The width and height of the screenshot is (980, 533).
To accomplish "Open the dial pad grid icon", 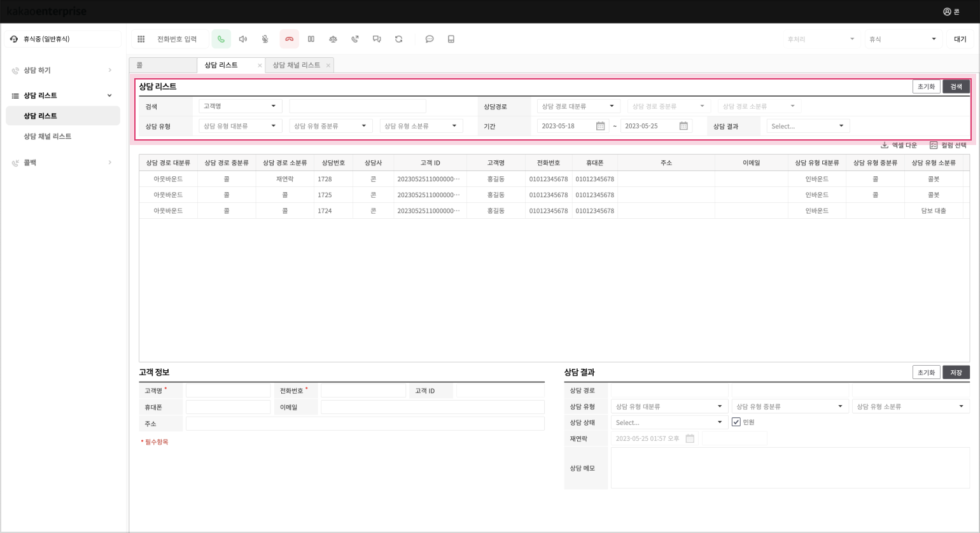I will coord(141,39).
